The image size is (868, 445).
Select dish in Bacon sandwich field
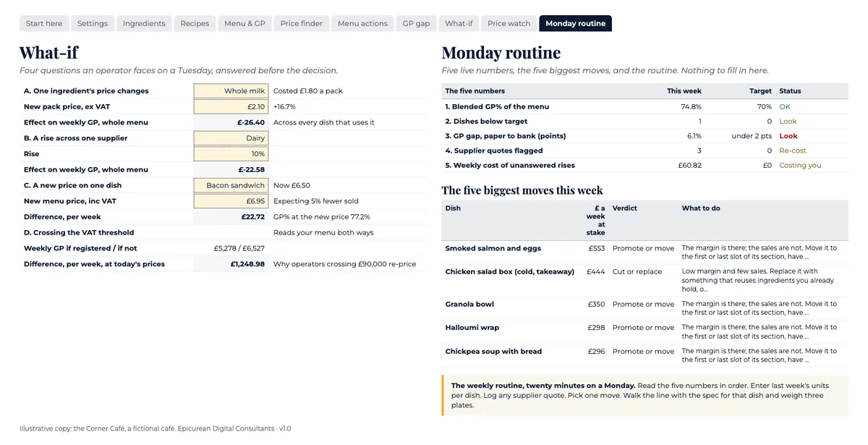[231, 185]
